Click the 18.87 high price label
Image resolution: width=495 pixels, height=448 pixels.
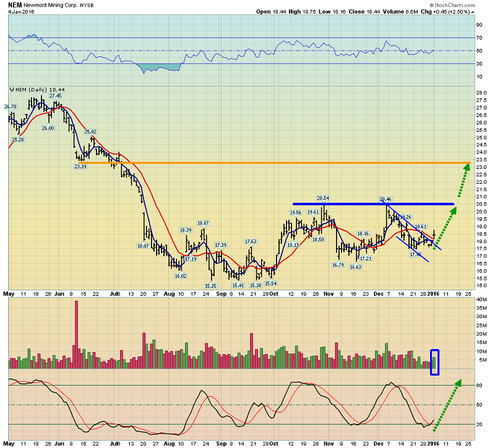click(x=203, y=223)
